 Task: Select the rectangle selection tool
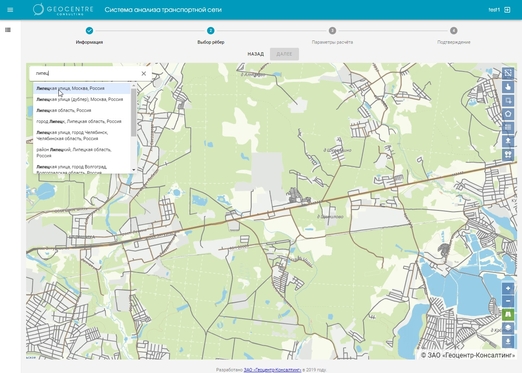[508, 101]
